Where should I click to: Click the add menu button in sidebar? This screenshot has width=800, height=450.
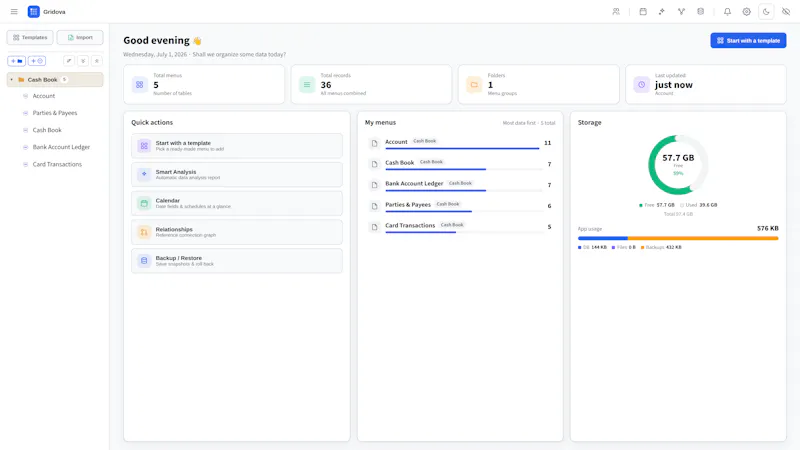click(37, 61)
